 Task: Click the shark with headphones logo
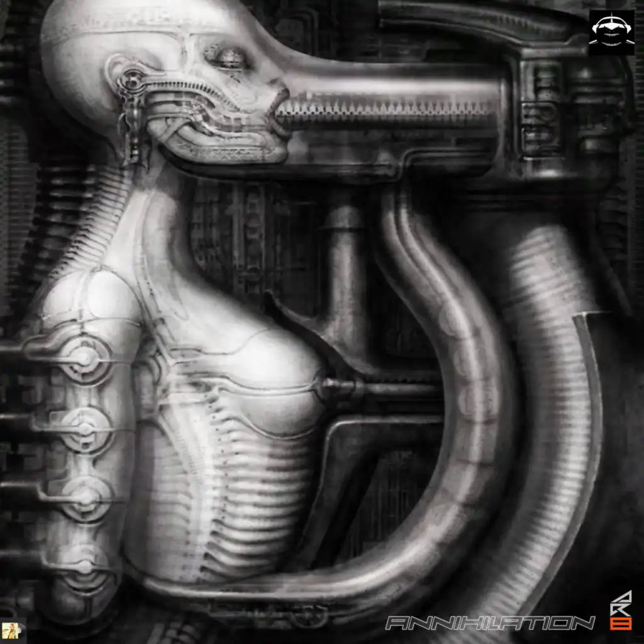coord(611,33)
